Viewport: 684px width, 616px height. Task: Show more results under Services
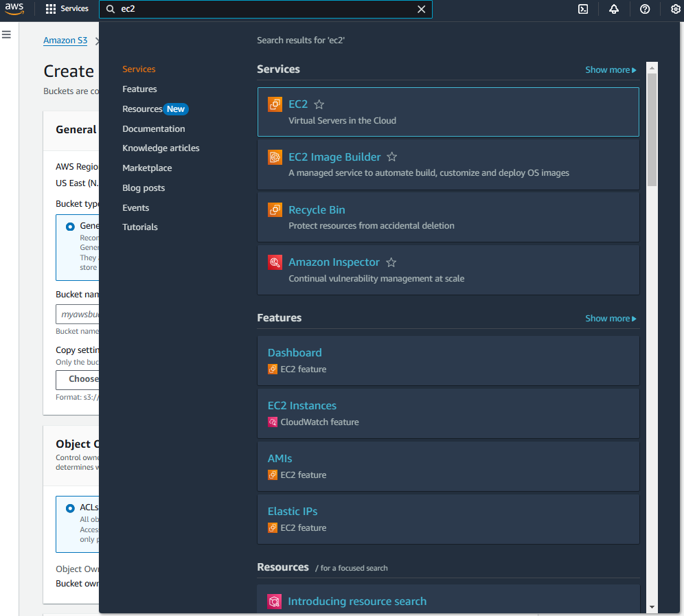pyautogui.click(x=610, y=69)
